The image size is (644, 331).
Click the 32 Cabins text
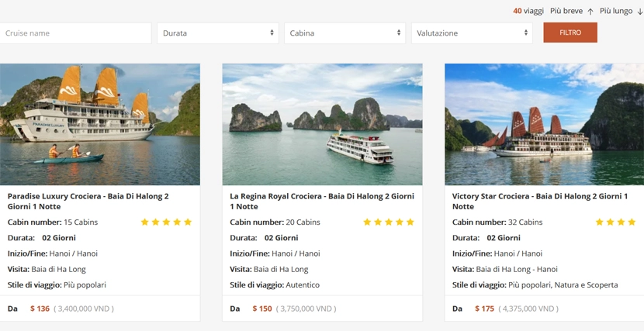click(525, 222)
